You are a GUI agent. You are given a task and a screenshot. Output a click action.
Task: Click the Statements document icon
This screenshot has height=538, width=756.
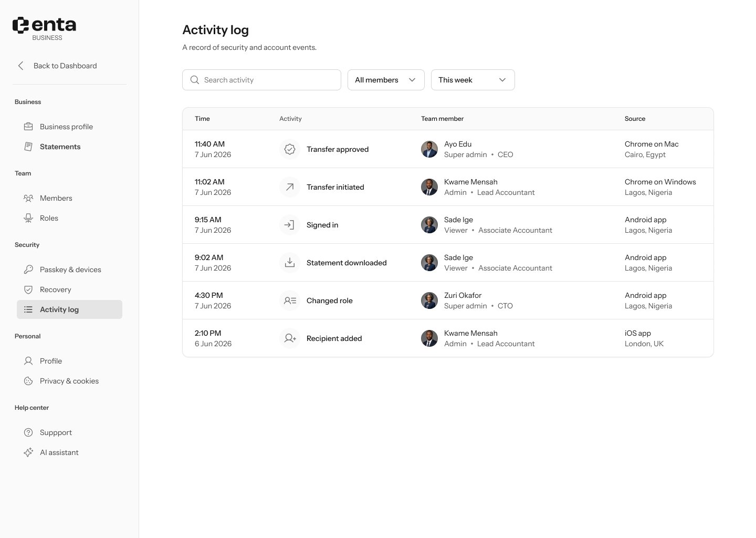[x=28, y=147]
